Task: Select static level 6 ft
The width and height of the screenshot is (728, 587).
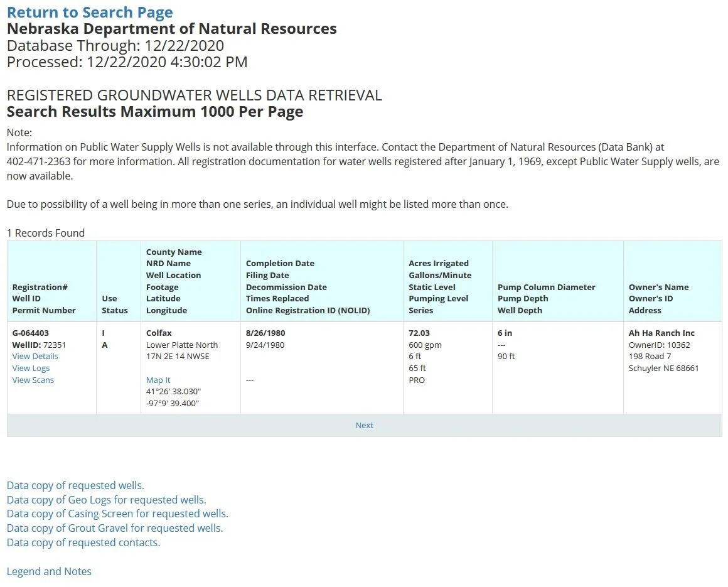Action: point(415,356)
